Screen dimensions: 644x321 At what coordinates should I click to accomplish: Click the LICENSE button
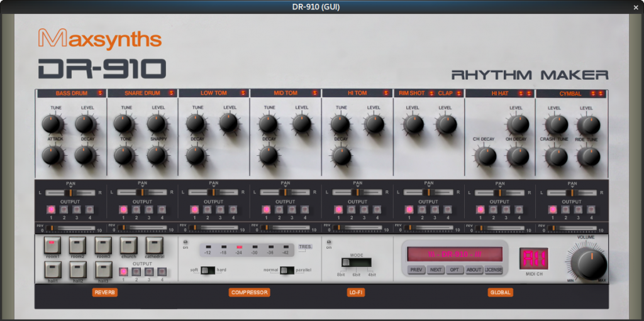[x=494, y=270]
